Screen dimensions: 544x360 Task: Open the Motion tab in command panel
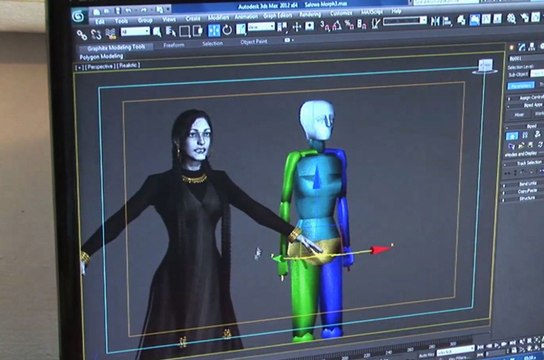click(x=542, y=46)
